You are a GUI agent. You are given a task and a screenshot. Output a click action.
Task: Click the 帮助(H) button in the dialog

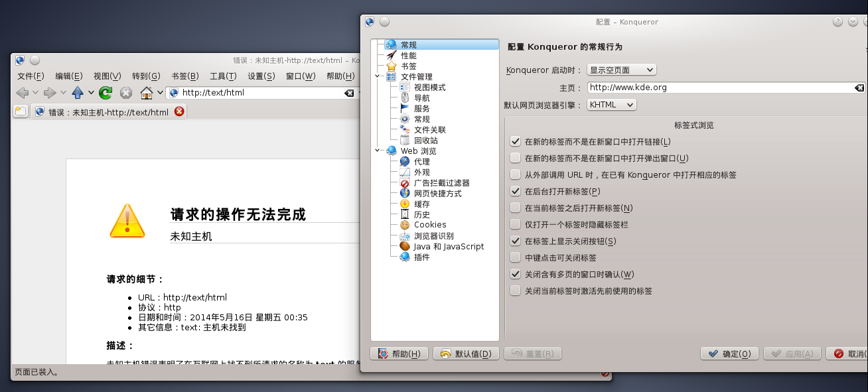[x=399, y=354]
